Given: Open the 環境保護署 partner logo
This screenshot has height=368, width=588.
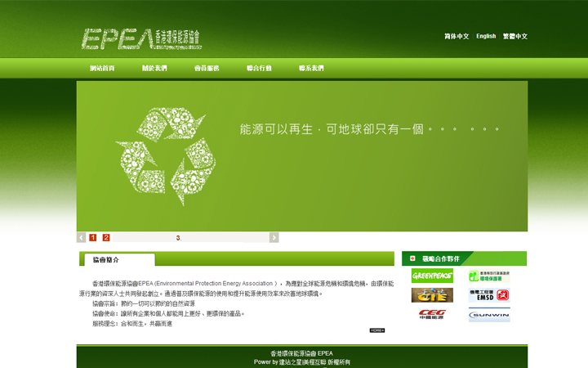Looking at the screenshot, I should (x=489, y=276).
